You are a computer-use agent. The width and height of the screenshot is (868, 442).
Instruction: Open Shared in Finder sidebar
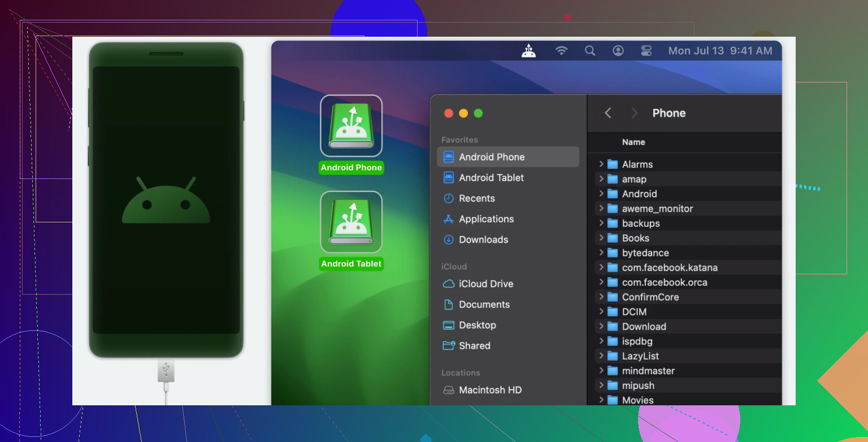(x=508, y=345)
